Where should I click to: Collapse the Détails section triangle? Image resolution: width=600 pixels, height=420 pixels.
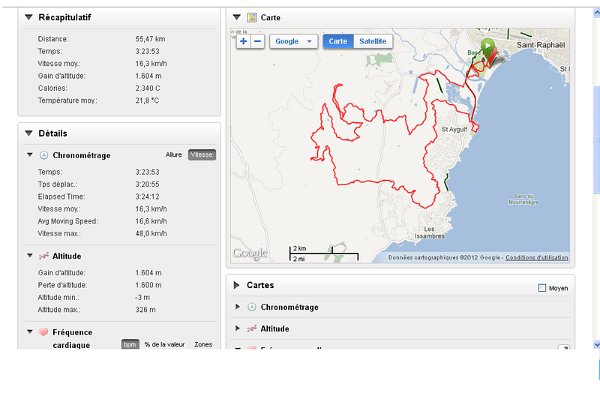[x=28, y=133]
